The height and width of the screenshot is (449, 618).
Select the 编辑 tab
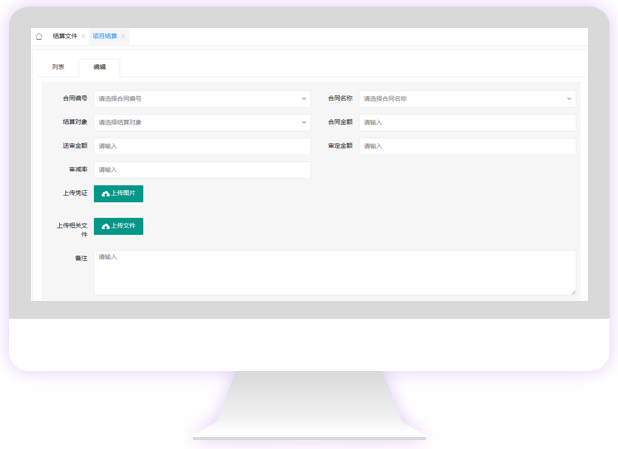100,67
